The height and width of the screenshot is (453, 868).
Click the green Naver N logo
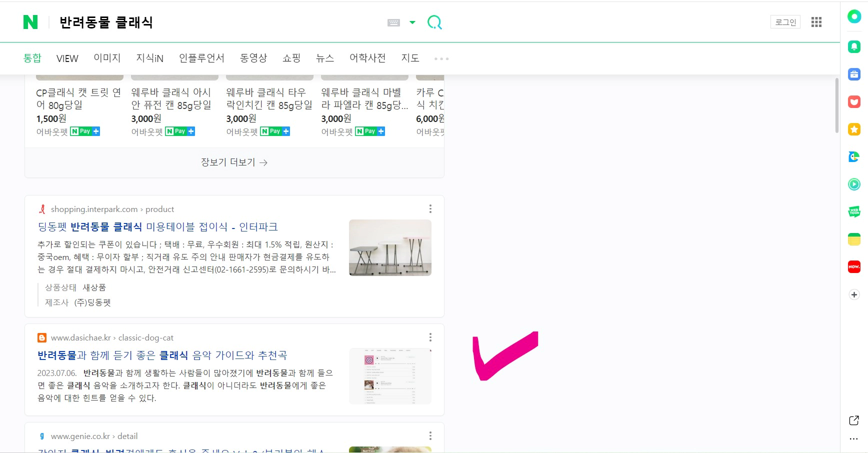click(30, 22)
